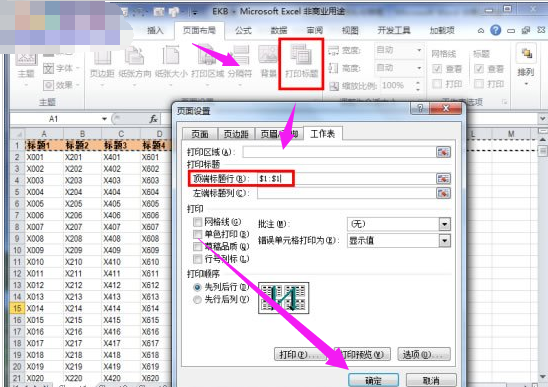Adjust 缩放比例 100% spinner arrows

(418, 86)
